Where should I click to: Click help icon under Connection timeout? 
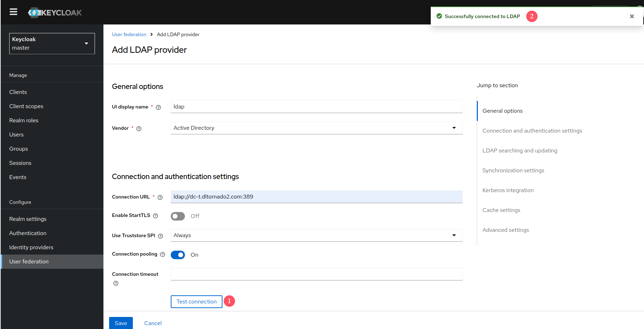pyautogui.click(x=116, y=283)
